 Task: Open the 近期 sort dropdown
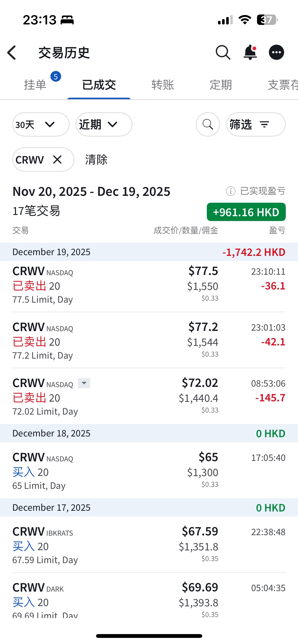tap(104, 124)
